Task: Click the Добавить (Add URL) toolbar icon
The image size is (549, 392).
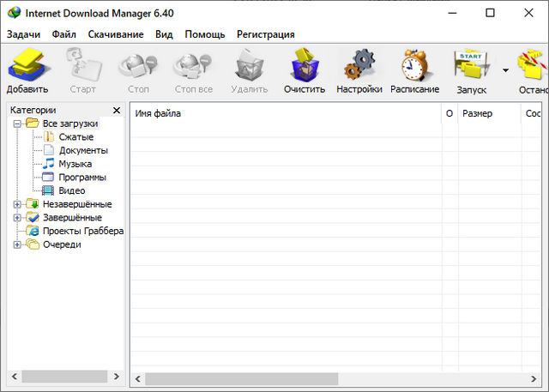Action: pyautogui.click(x=27, y=66)
